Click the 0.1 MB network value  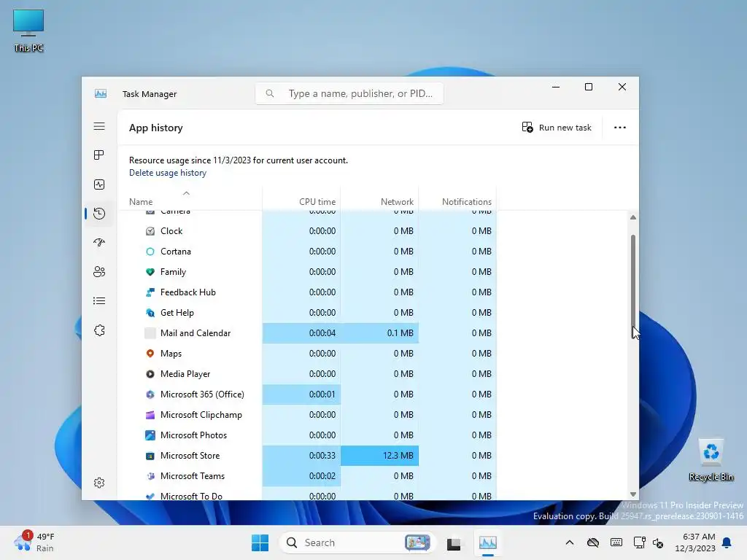pyautogui.click(x=400, y=333)
